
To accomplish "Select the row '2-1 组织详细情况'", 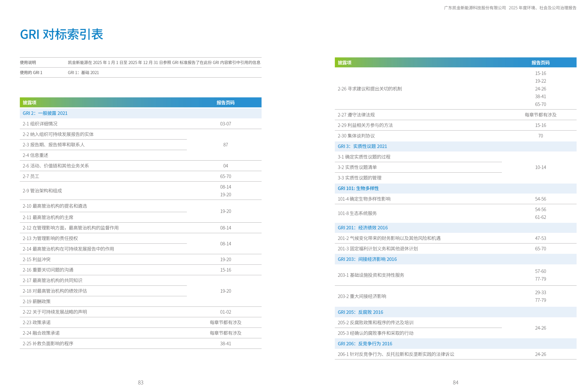I will pyautogui.click(x=40, y=124).
